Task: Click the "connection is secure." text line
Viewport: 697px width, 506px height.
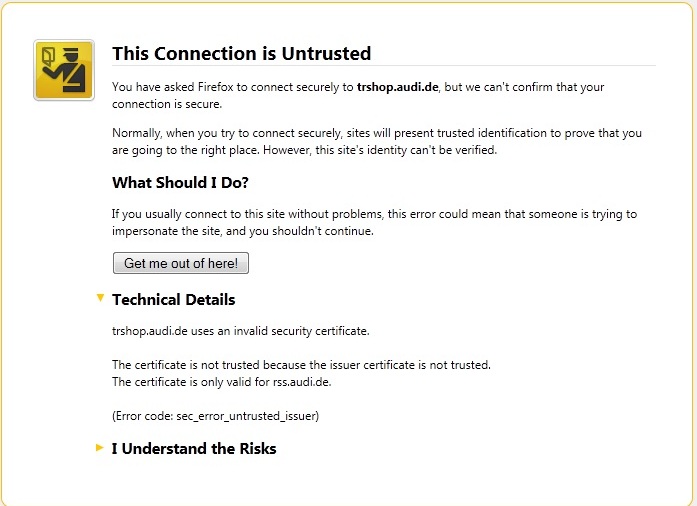Action: pyautogui.click(x=167, y=104)
